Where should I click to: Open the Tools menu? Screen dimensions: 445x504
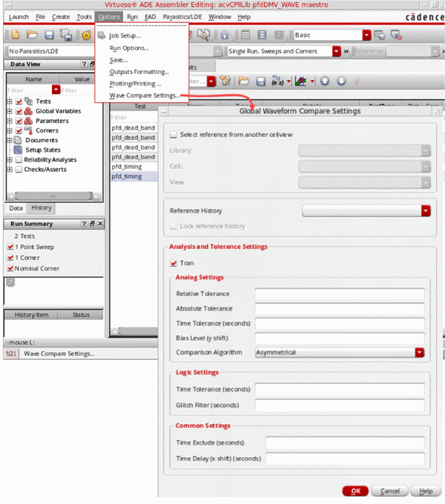pos(84,17)
